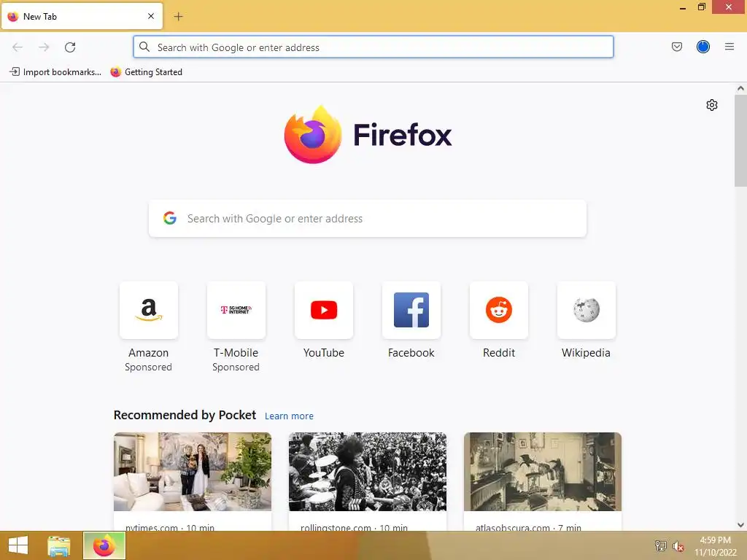Open new tab plus button
Screen dimensions: 747x560
[x=178, y=17]
